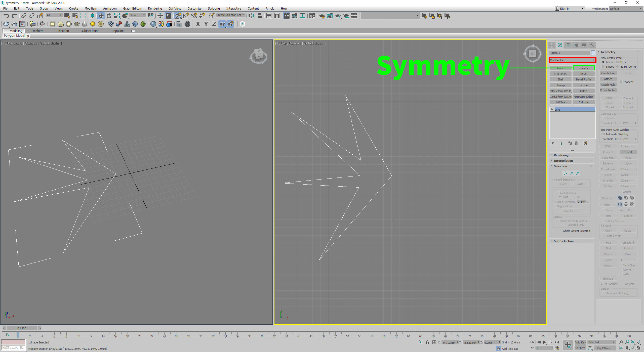Expand the Rendering rollout
Image resolution: width=644 pixels, height=352 pixels.
tap(561, 155)
